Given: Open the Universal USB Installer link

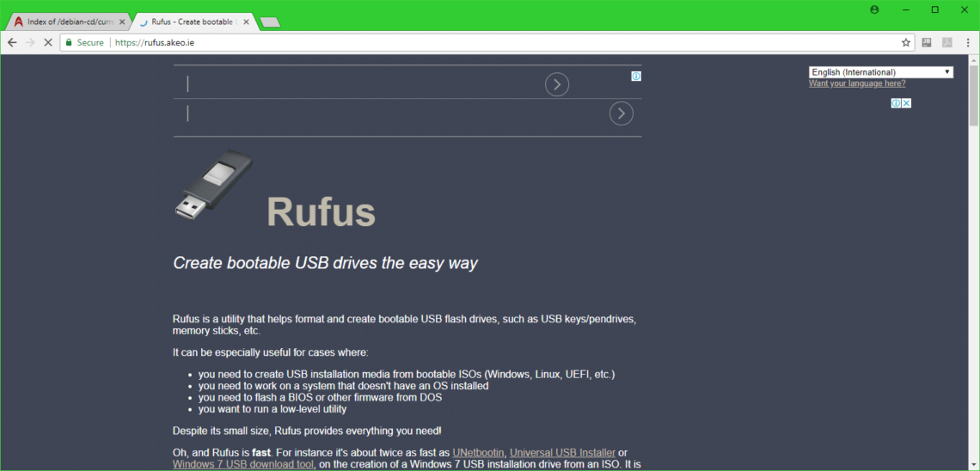Looking at the screenshot, I should pyautogui.click(x=562, y=452).
